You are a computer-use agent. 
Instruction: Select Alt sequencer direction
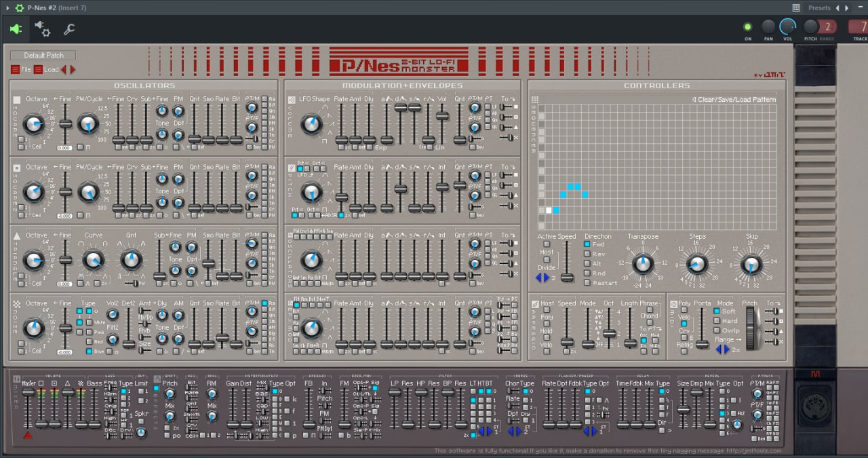coord(587,263)
